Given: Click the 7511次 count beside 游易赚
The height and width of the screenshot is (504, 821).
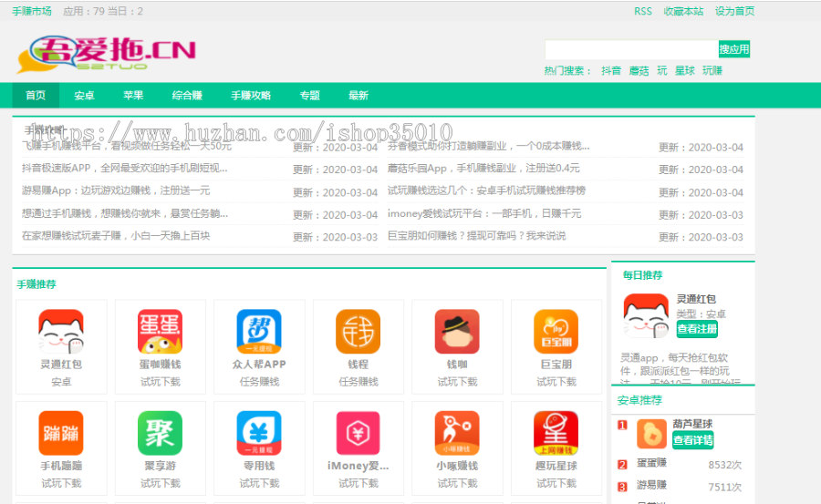Looking at the screenshot, I should [x=724, y=487].
